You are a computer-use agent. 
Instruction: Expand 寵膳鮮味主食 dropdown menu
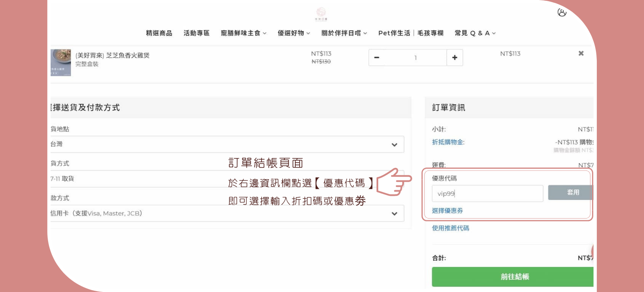243,33
